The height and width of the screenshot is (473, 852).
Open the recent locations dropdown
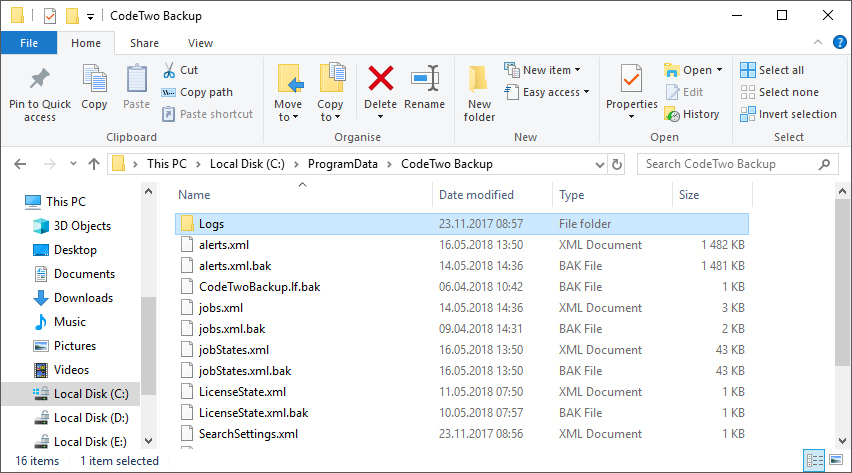(x=73, y=164)
